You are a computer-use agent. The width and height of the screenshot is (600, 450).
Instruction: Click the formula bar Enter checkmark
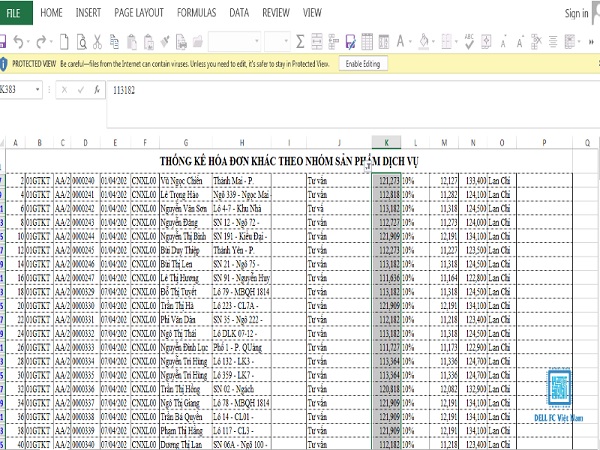[x=81, y=90]
